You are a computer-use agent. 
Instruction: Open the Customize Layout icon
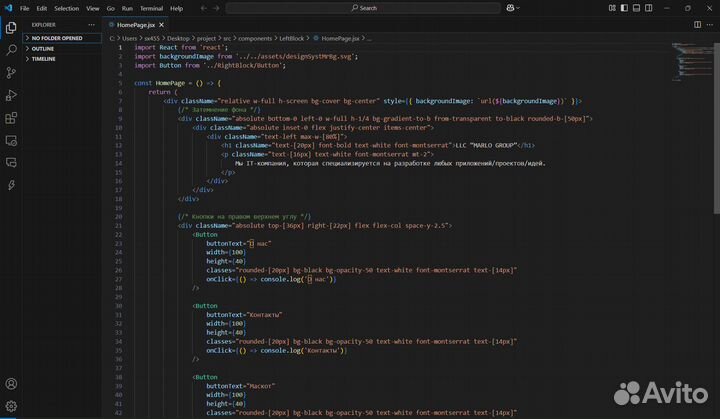pos(612,8)
